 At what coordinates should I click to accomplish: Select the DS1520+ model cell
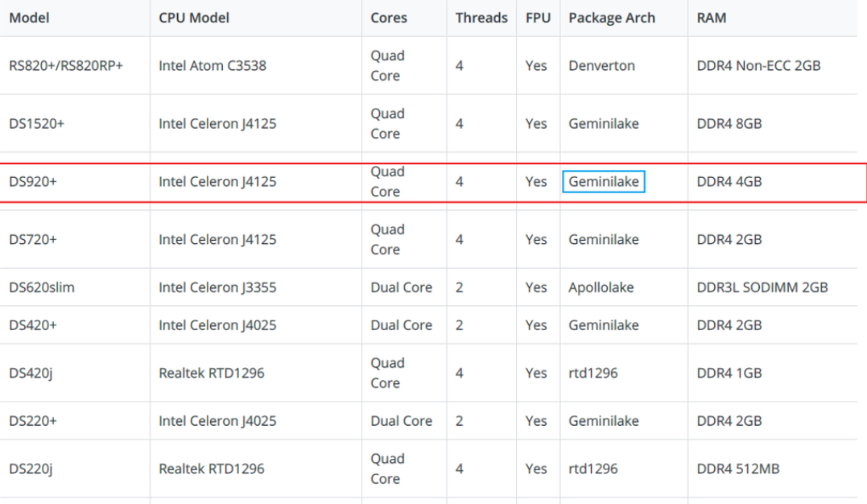coord(36,124)
